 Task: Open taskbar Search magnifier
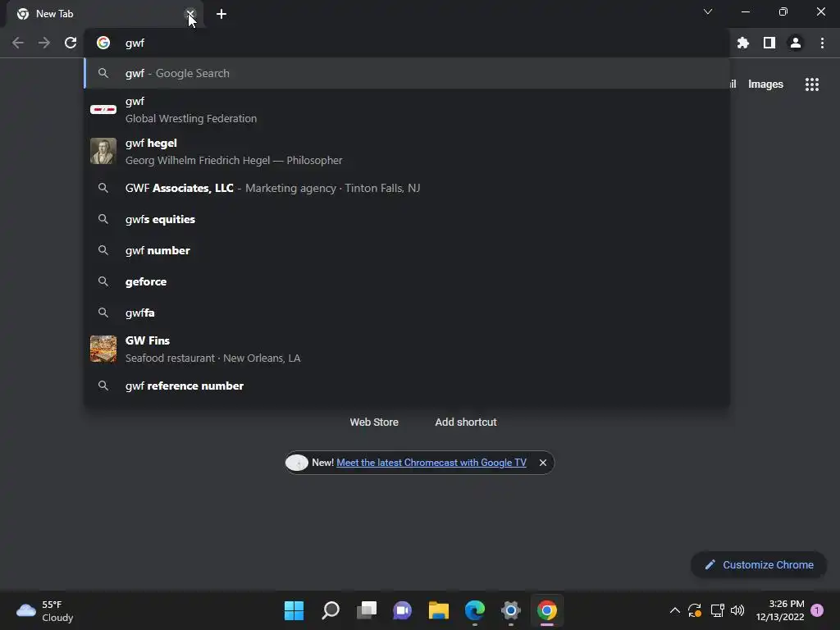(331, 610)
